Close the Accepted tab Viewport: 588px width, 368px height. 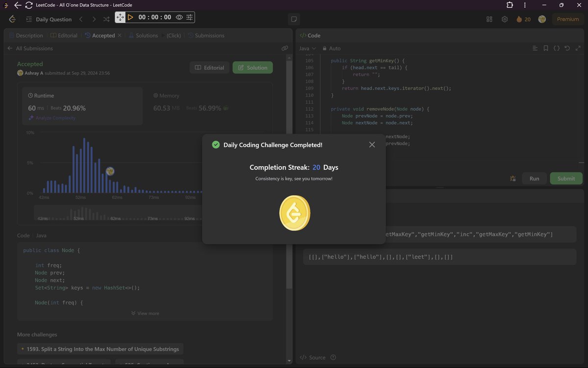(x=120, y=35)
